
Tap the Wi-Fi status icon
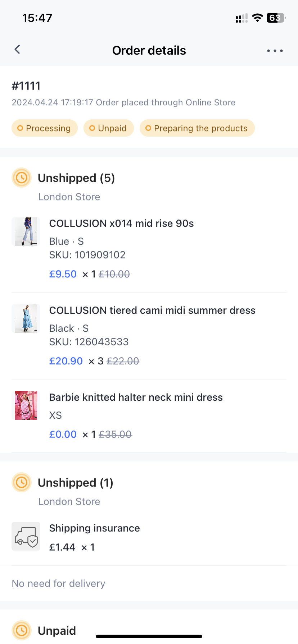tap(257, 18)
